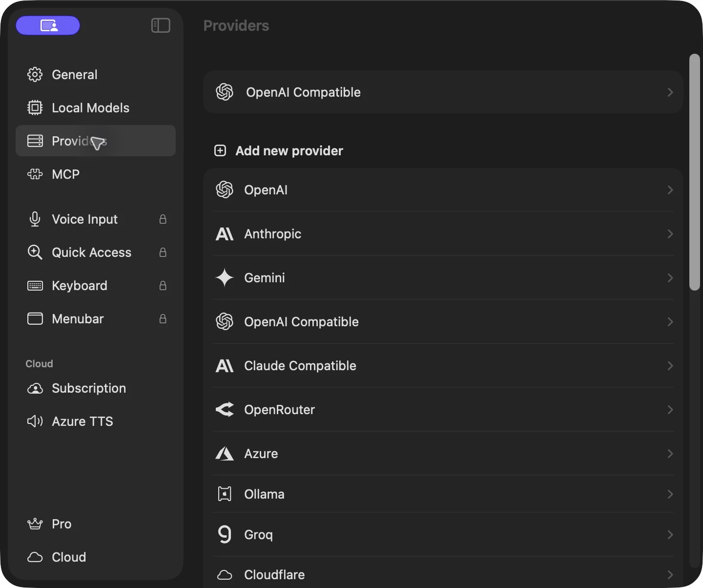This screenshot has height=588, width=703.
Task: Click the Claude Compatible label
Action: 300,365
